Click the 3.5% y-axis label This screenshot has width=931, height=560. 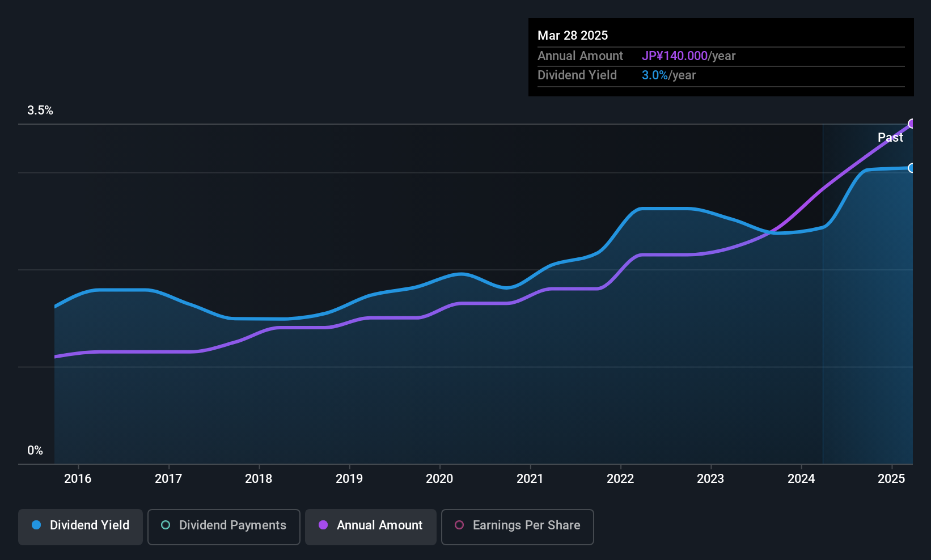point(40,111)
